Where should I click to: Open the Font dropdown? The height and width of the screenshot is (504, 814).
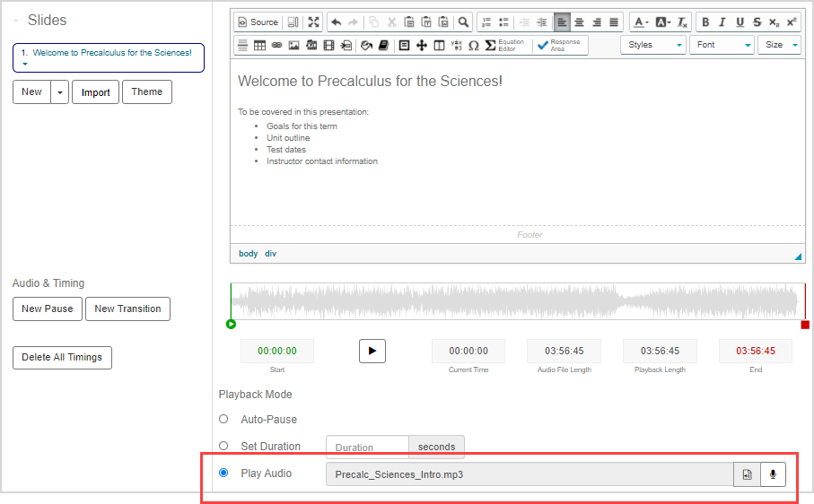click(722, 45)
